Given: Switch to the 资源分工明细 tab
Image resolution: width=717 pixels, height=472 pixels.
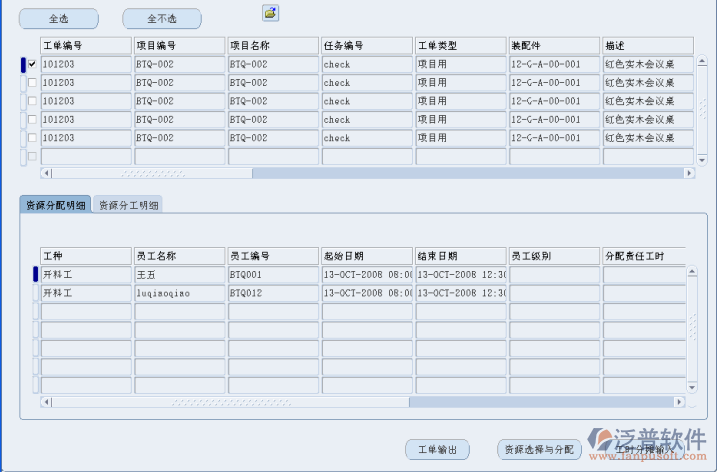Looking at the screenshot, I should [129, 205].
